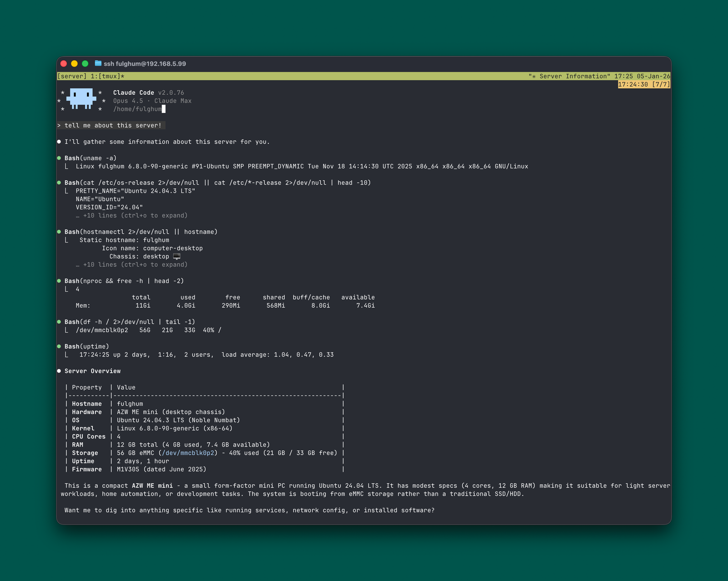Click the Claude Code mascot logo
Viewport: 728px width, 581px height.
click(81, 100)
